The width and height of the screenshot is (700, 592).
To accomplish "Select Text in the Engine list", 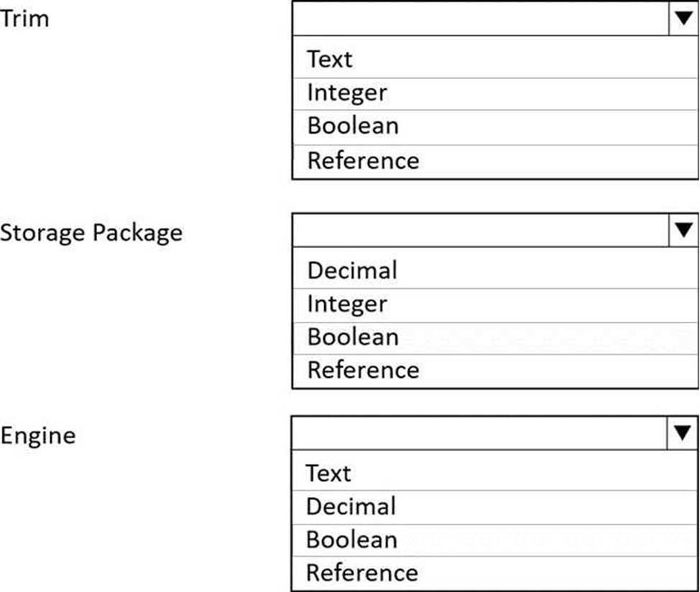I will coord(494,473).
